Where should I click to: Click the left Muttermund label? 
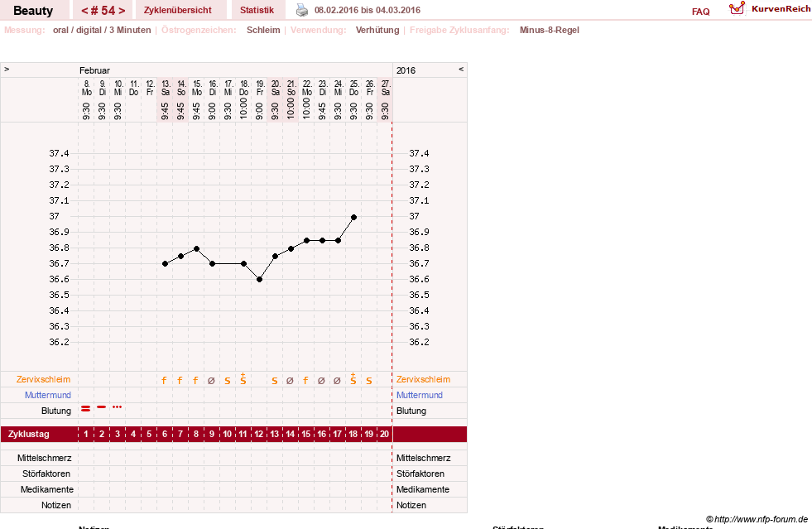pos(48,395)
